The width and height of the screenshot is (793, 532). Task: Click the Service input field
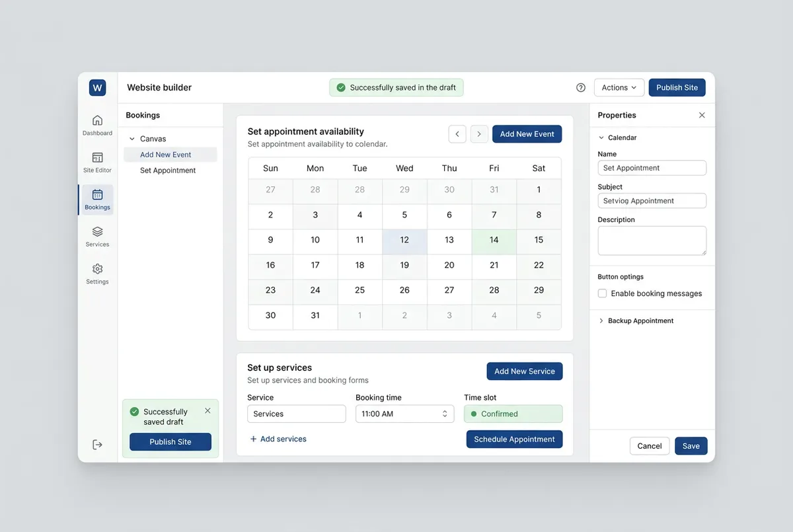click(297, 414)
